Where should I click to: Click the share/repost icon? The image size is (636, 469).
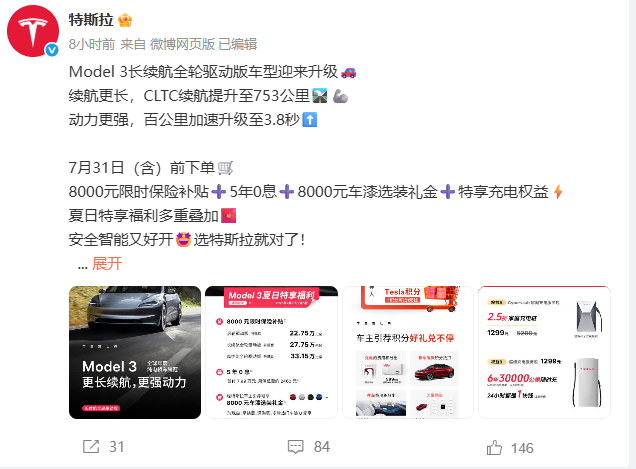[91, 447]
